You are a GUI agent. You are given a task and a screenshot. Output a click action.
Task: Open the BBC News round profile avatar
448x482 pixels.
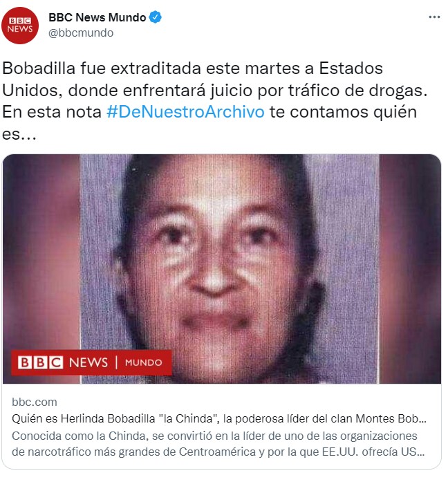click(20, 25)
